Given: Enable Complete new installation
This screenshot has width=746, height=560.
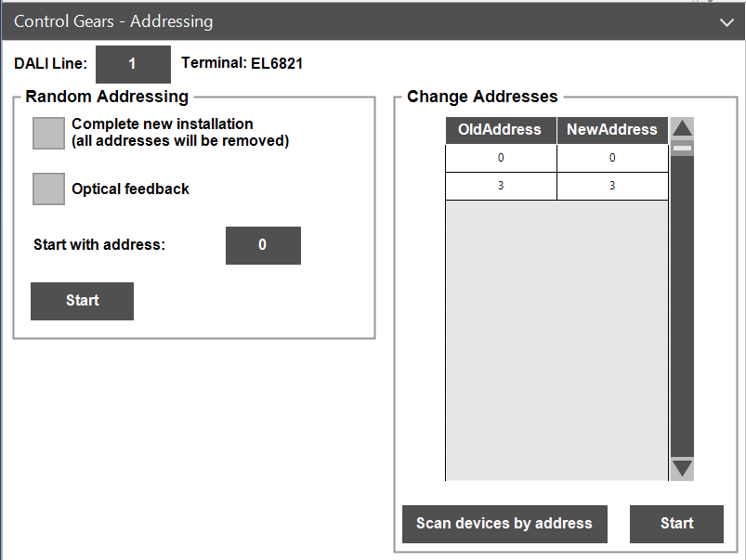Looking at the screenshot, I should [47, 133].
